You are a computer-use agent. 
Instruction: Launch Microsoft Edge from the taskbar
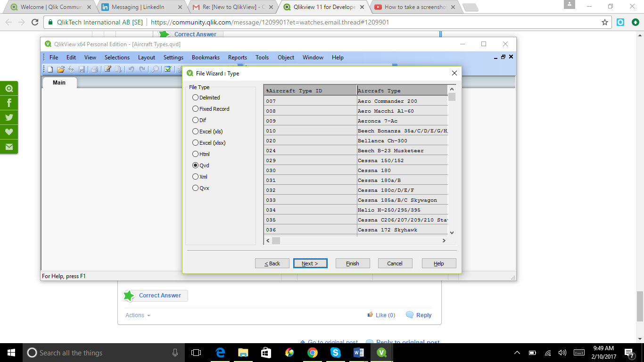point(220,353)
